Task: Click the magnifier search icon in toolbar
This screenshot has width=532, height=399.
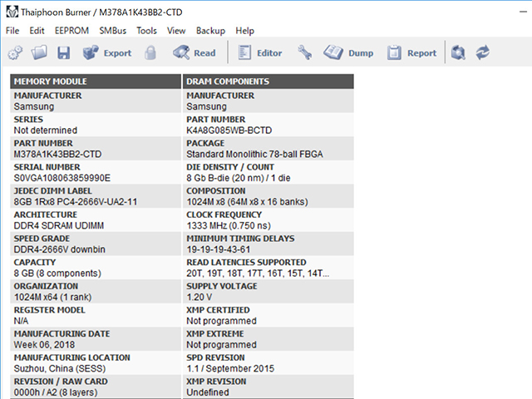Action: 458,53
